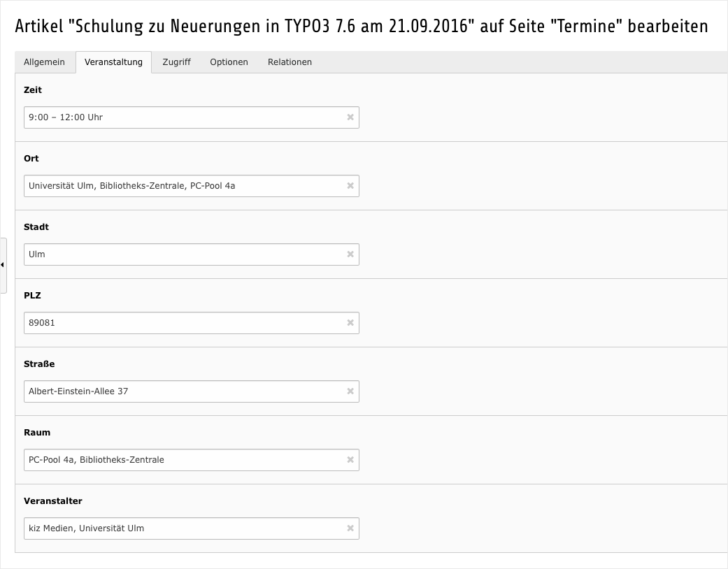Click the clear icon in the Stadt field

pos(350,254)
